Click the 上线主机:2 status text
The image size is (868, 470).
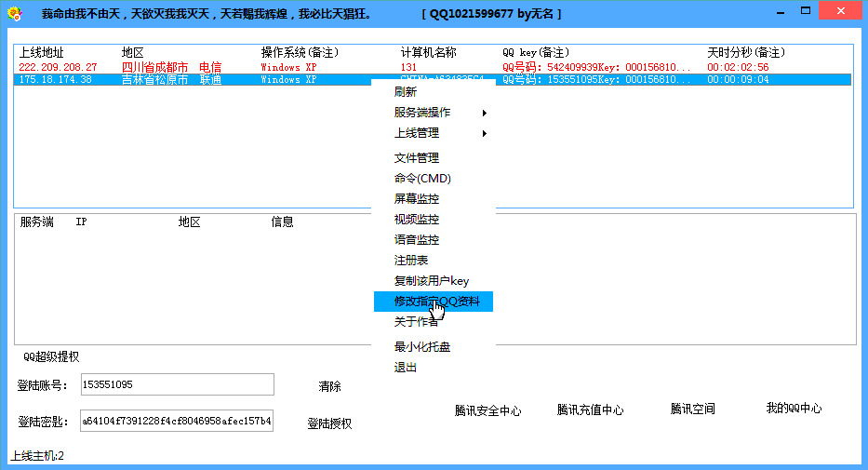(37, 456)
